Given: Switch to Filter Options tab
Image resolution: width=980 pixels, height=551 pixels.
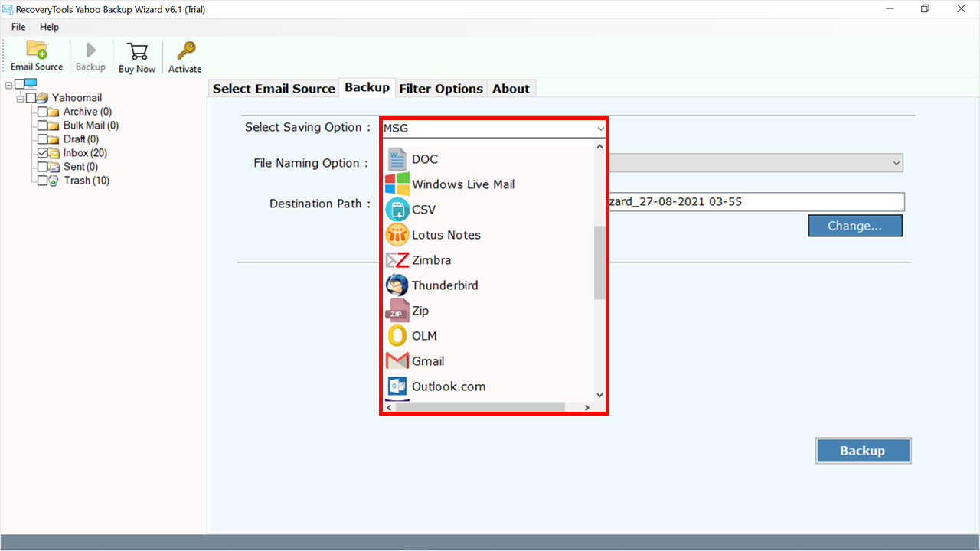Looking at the screenshot, I should 441,89.
